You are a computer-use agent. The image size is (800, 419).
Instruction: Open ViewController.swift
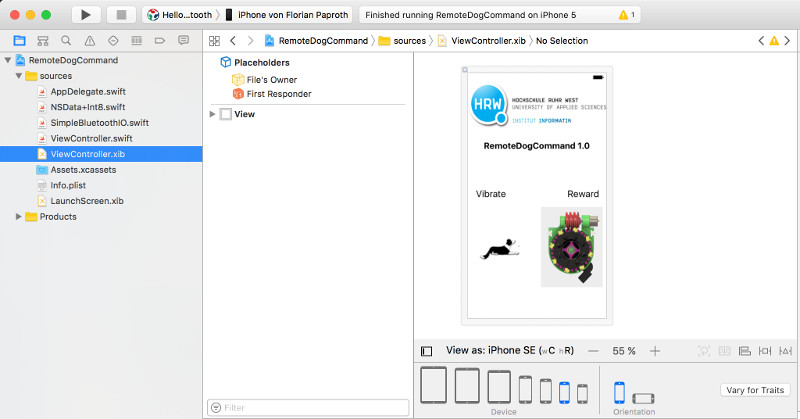pyautogui.click(x=91, y=138)
